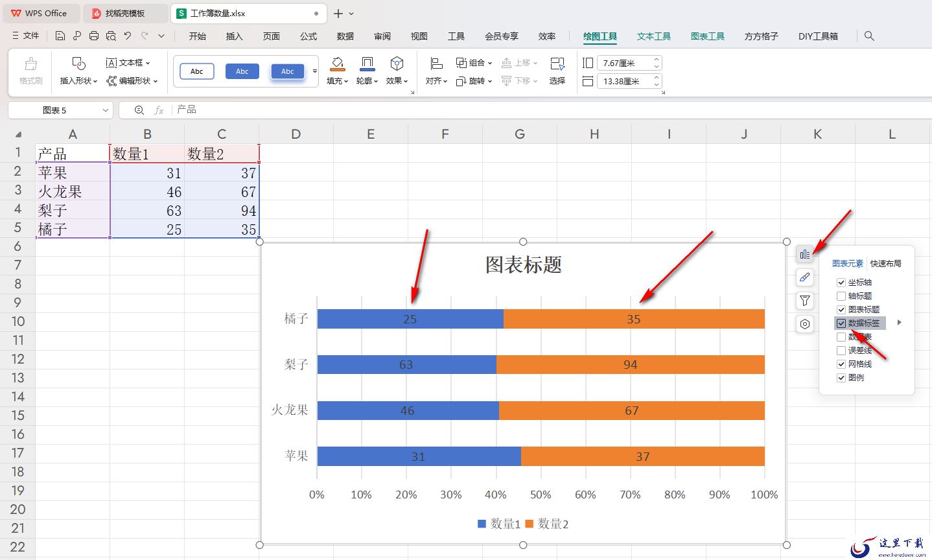Open the chart style brush button
The height and width of the screenshot is (560, 932).
tap(805, 277)
